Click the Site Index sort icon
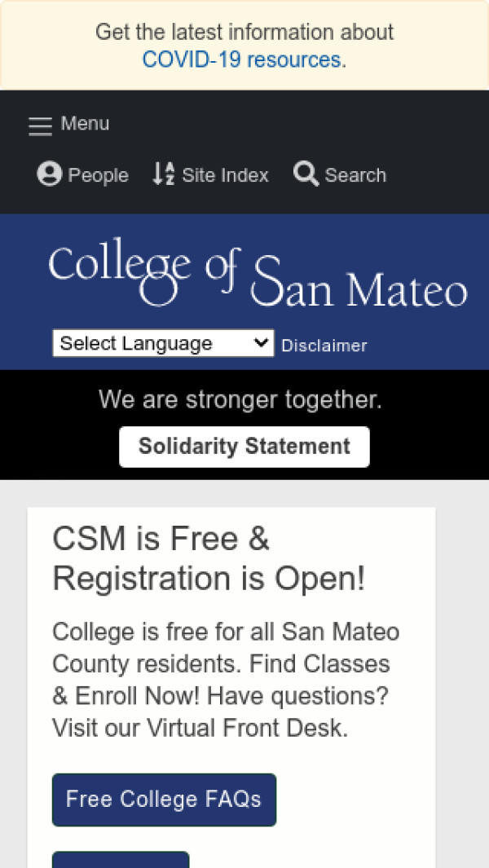489x868 pixels. (x=164, y=174)
